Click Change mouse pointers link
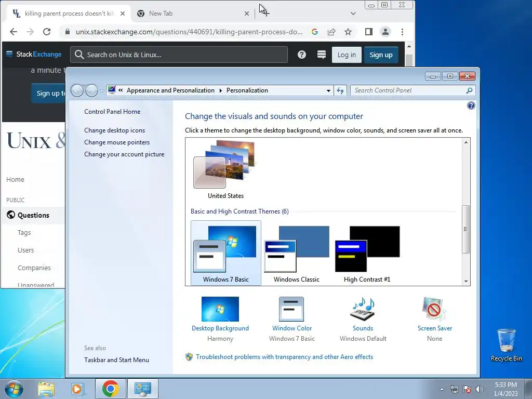 (117, 142)
